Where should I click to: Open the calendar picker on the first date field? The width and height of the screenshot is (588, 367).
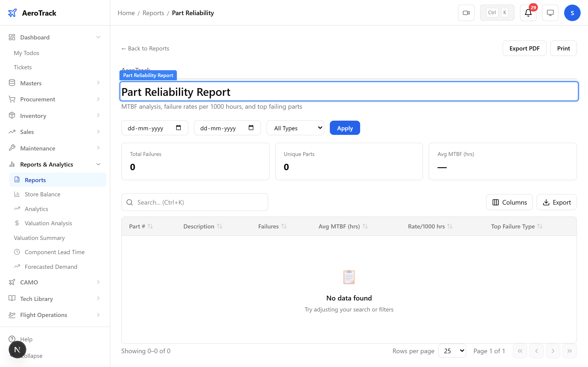179,128
